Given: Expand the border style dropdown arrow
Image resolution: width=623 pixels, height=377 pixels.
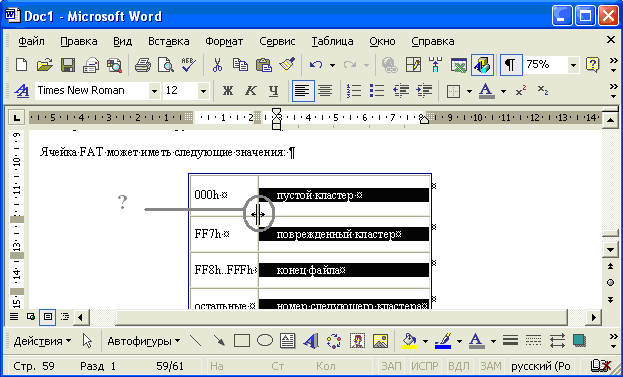Looking at the screenshot, I should point(469,91).
